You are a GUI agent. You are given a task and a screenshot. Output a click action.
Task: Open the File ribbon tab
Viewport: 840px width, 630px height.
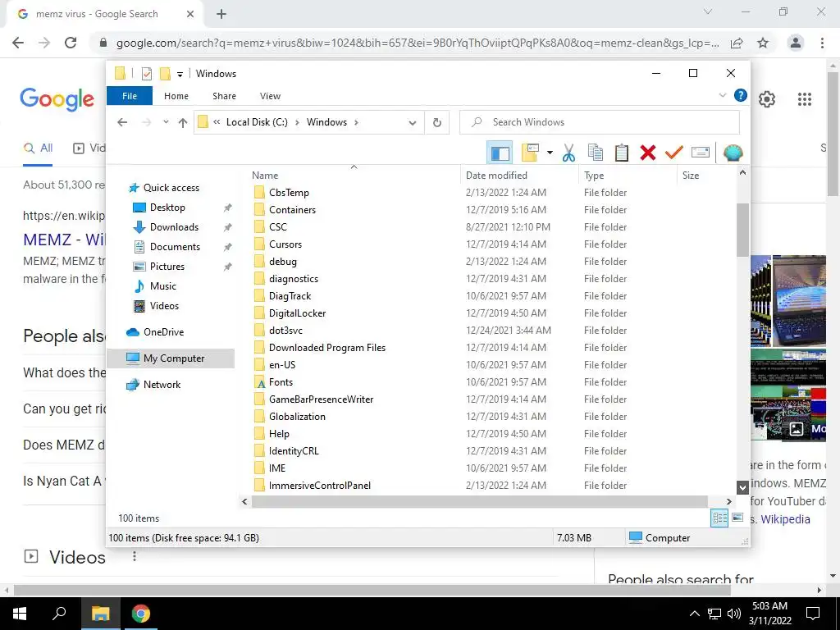pos(130,96)
